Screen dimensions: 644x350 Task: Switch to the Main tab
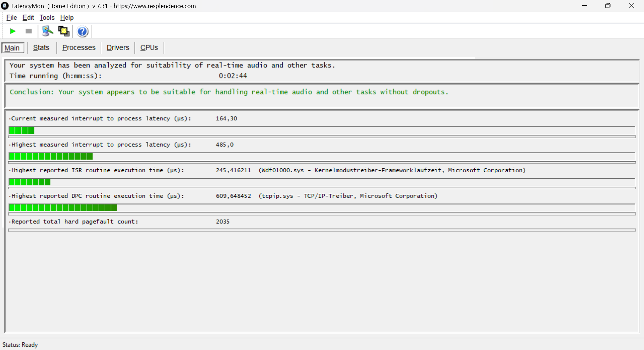click(x=12, y=48)
